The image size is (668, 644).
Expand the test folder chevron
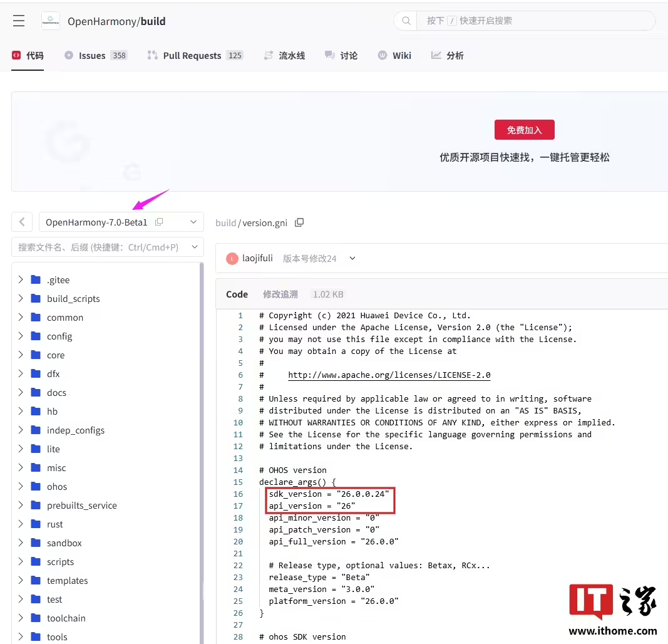pyautogui.click(x=21, y=599)
